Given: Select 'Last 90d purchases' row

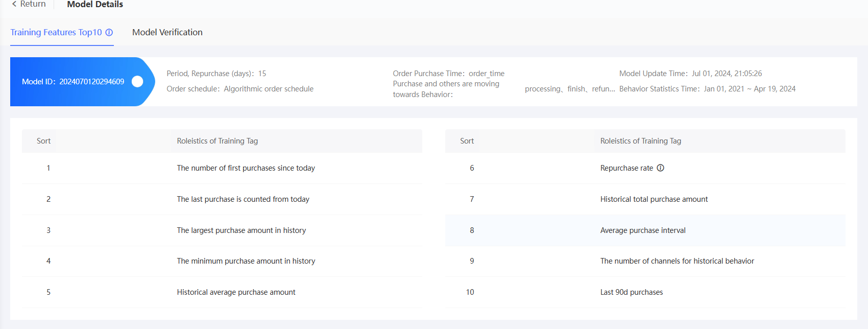Looking at the screenshot, I should pos(645,292).
